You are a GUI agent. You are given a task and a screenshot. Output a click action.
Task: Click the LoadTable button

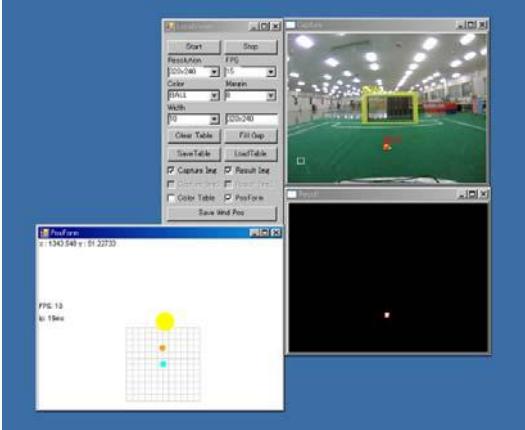(251, 154)
